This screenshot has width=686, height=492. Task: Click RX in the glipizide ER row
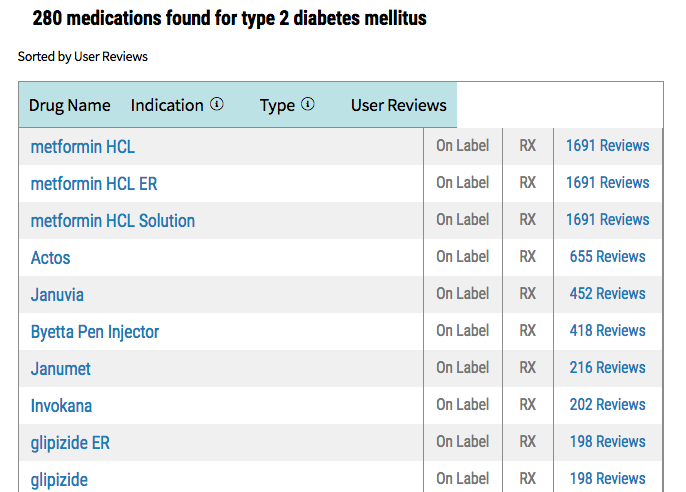tap(528, 441)
